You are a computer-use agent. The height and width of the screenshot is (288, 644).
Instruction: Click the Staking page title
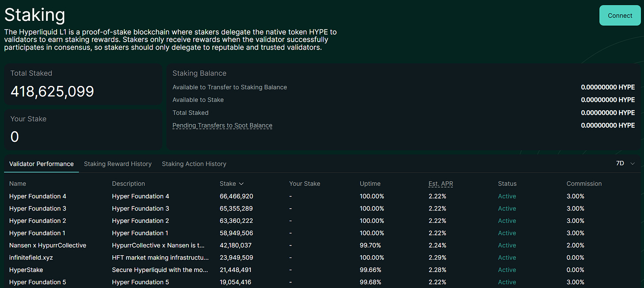click(x=34, y=15)
